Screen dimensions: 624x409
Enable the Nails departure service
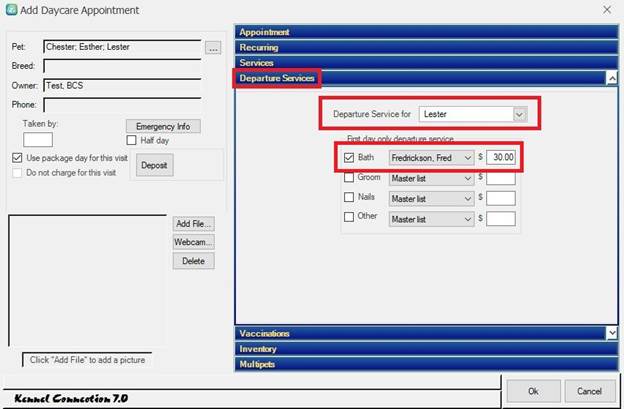click(x=349, y=197)
